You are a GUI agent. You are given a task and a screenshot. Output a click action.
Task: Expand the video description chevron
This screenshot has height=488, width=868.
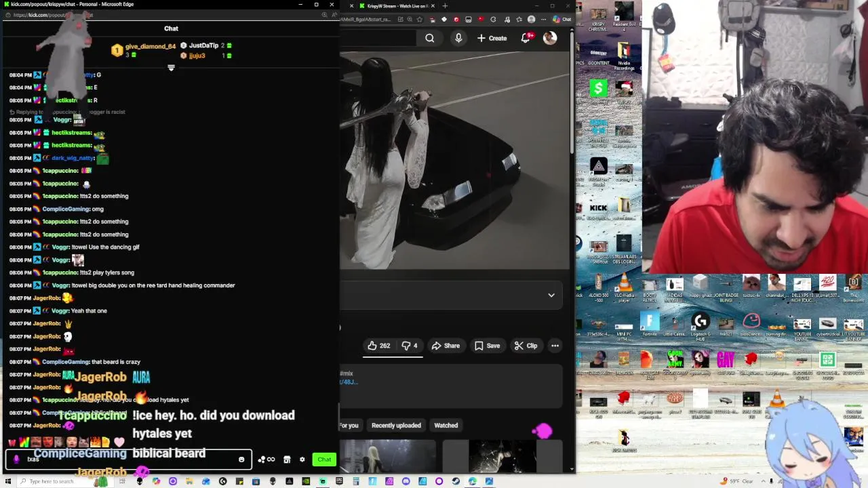(x=551, y=296)
